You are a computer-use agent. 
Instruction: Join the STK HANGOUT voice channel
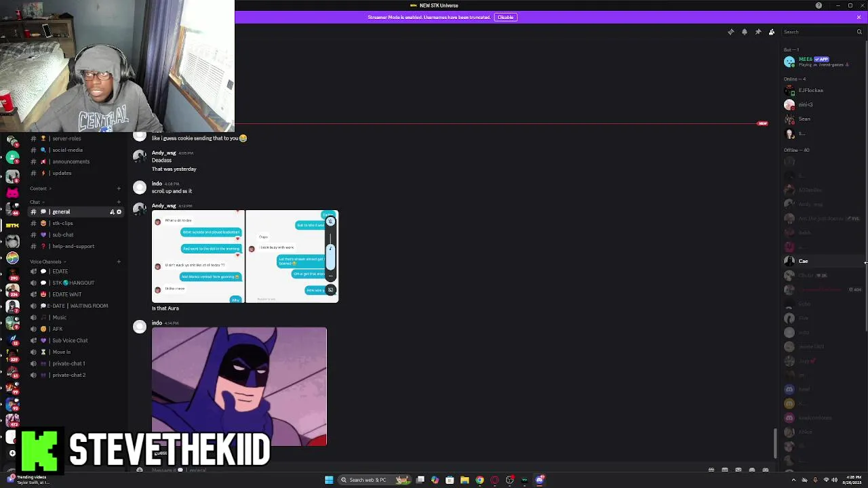(76, 283)
